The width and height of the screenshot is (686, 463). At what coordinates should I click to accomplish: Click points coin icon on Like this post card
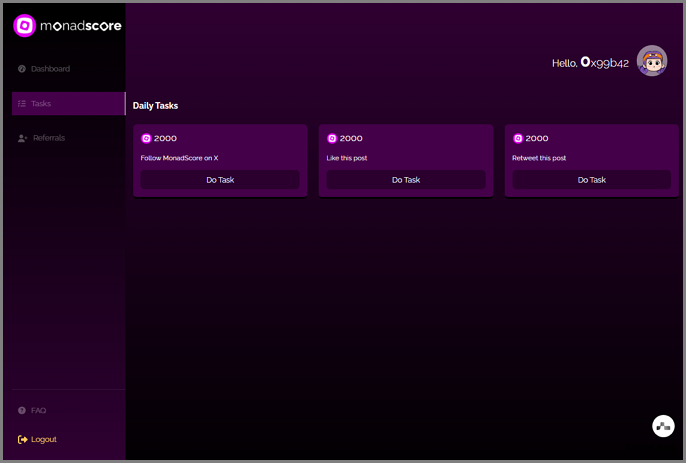tap(332, 139)
